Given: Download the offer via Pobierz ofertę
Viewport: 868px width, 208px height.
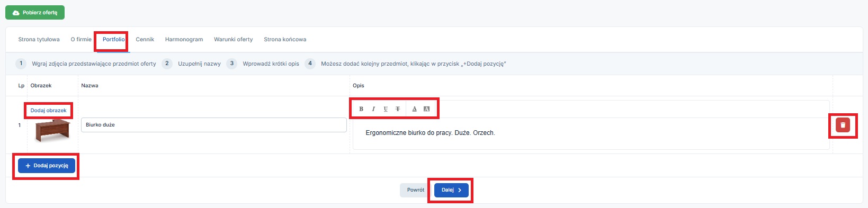Looking at the screenshot, I should pyautogui.click(x=35, y=12).
